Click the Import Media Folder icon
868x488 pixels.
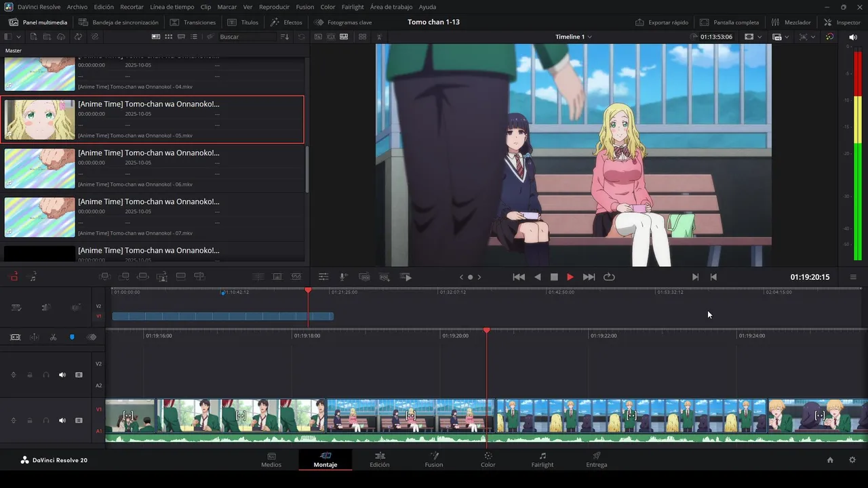click(46, 37)
